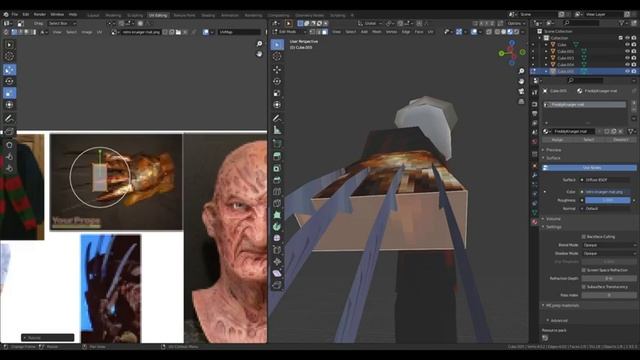Open the File menu

[x=15, y=14]
